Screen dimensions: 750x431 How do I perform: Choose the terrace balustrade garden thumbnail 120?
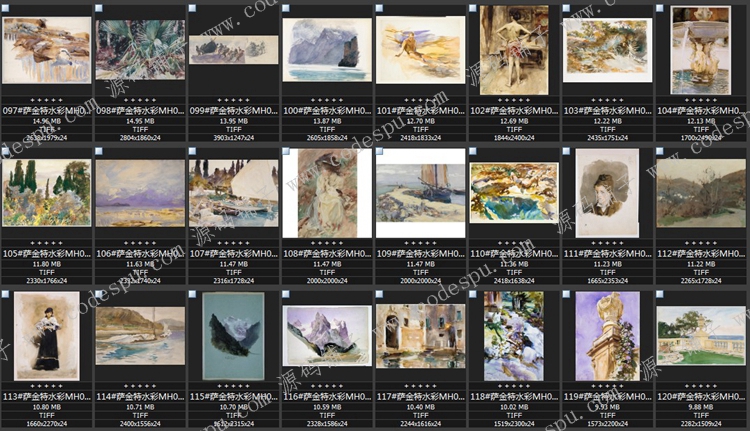click(x=701, y=336)
